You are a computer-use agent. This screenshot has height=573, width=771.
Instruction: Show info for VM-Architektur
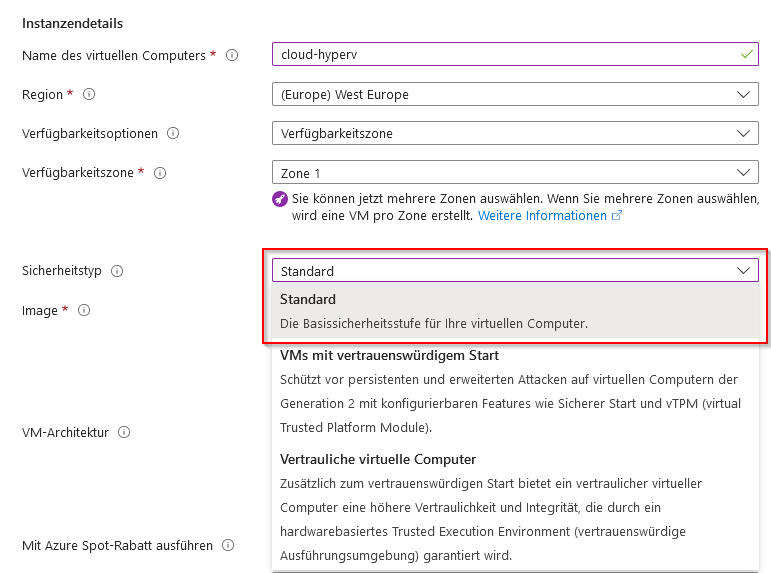click(123, 433)
